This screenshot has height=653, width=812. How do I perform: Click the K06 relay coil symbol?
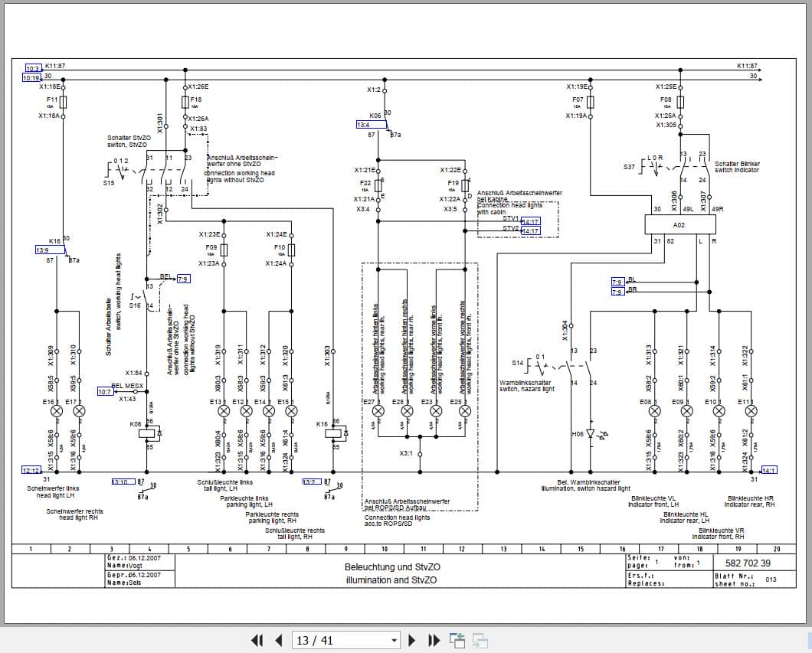(146, 433)
